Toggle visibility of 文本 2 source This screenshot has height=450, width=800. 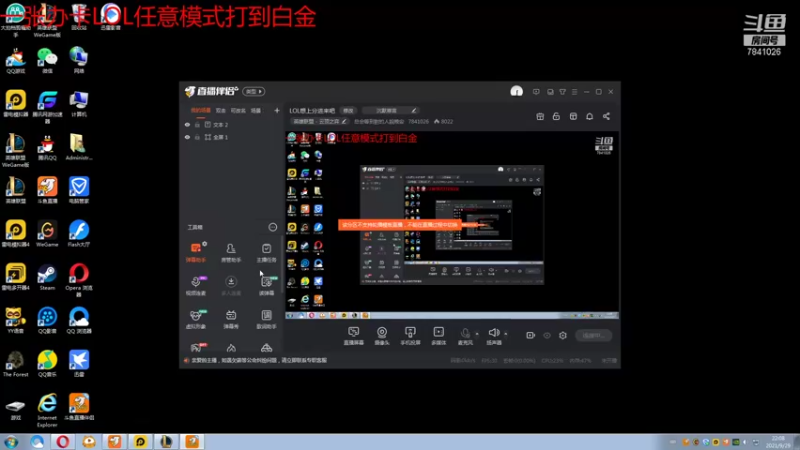point(187,124)
